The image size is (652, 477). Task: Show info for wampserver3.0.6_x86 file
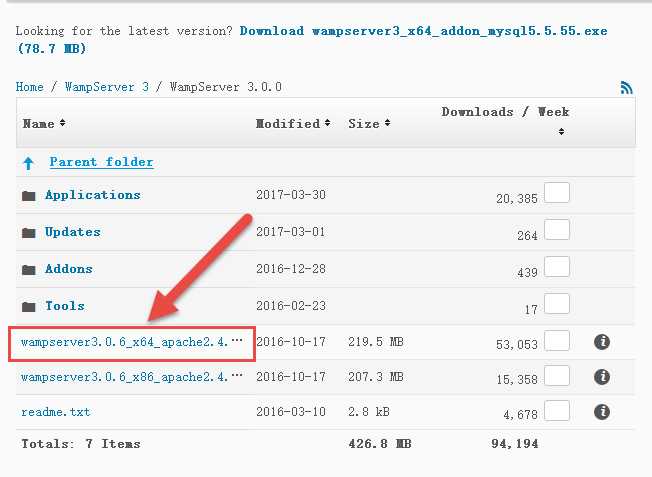(x=602, y=377)
